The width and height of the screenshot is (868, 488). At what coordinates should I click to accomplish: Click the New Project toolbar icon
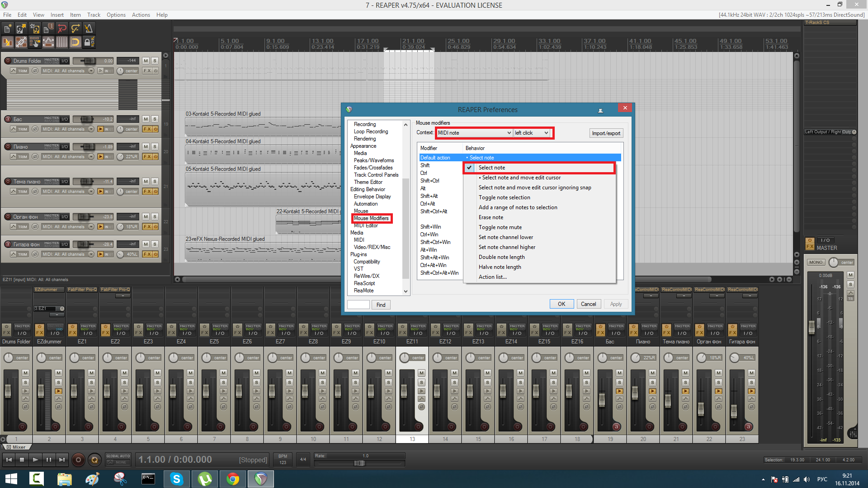[x=8, y=29]
